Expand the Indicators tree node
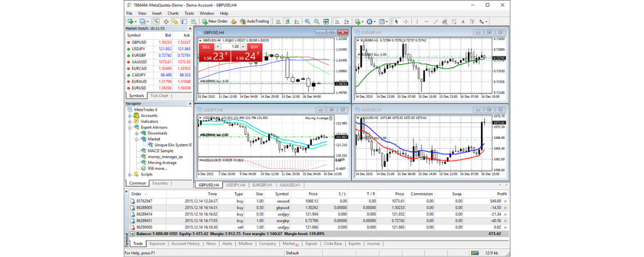This screenshot has height=257, width=644. click(130, 121)
